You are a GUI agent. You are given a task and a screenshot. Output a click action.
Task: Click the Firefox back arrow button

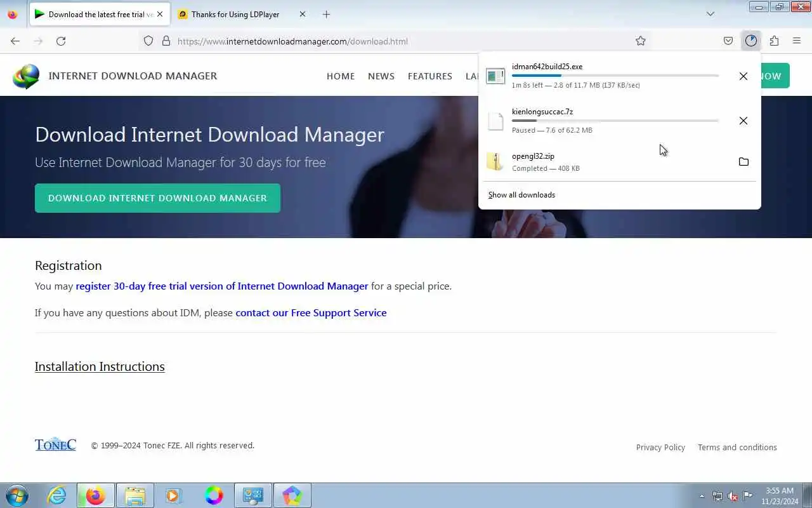[15, 41]
